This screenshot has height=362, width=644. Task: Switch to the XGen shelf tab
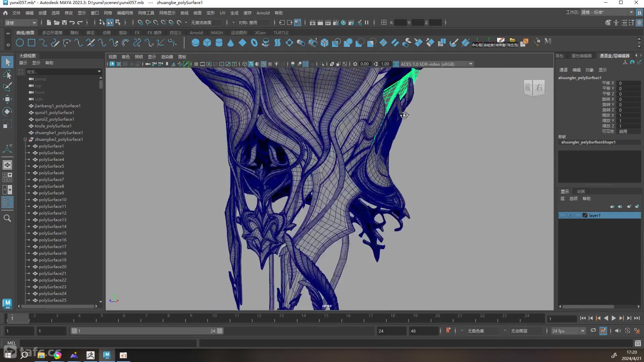coord(260,33)
